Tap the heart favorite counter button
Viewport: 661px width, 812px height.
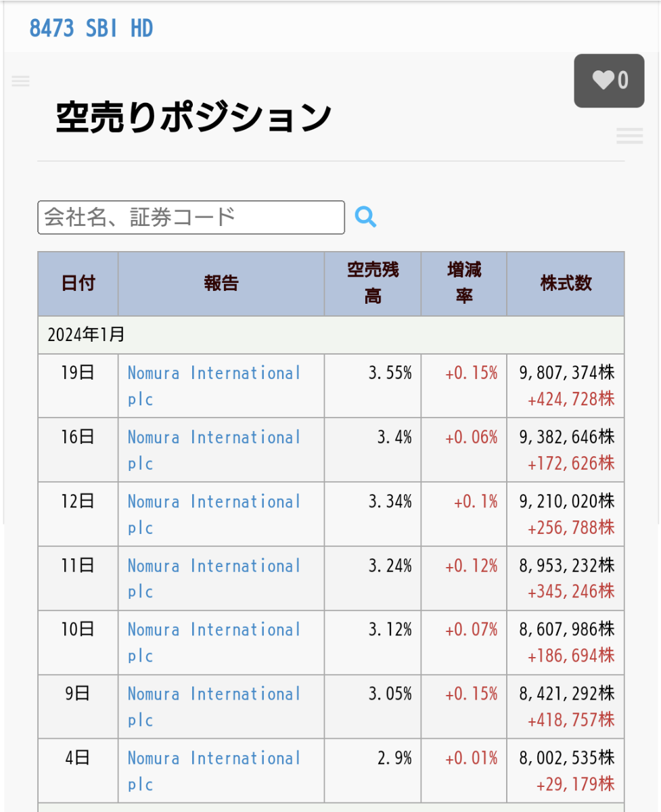[x=609, y=81]
